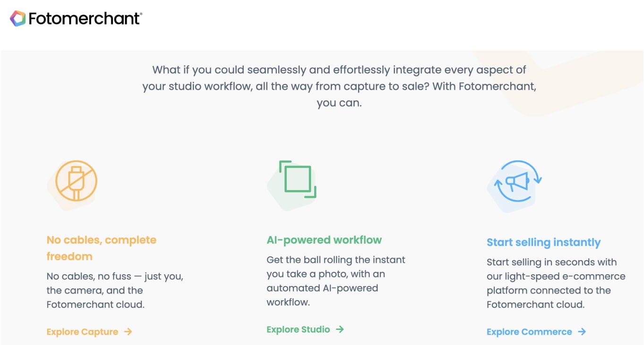Click the arrow beside Explore Commerce

click(583, 332)
